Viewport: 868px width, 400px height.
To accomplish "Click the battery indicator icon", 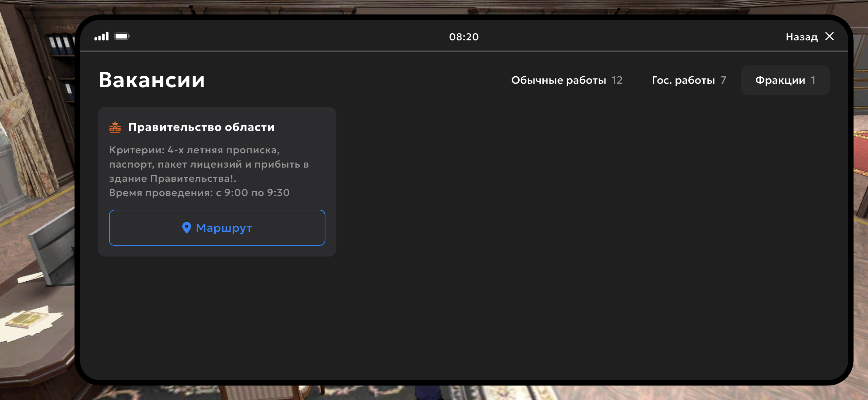I will (x=122, y=36).
